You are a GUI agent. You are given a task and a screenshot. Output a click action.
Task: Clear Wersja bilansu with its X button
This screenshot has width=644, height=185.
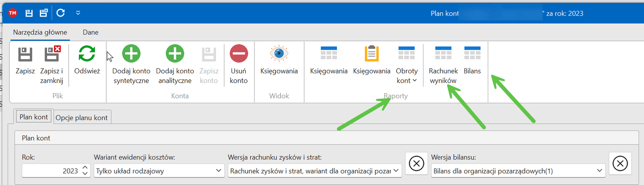point(620,164)
